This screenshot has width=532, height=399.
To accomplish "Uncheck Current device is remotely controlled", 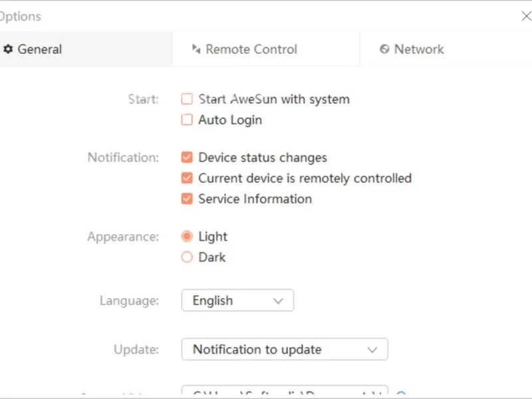I will click(x=187, y=178).
